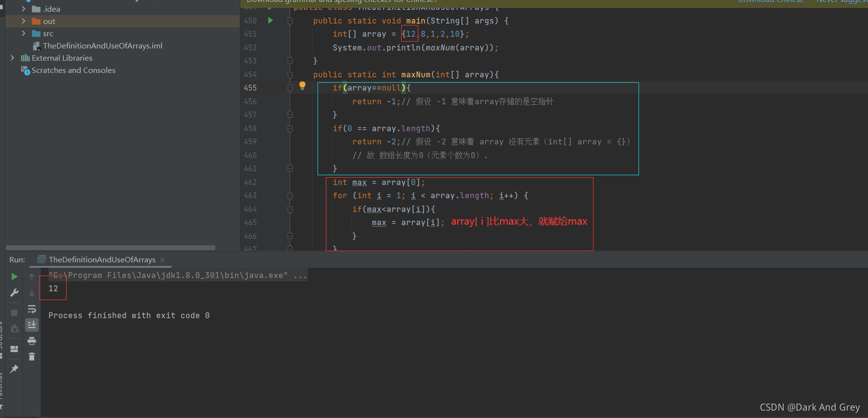This screenshot has width=868, height=418.
Task: Click the project panel horizontal scrollbar
Action: tap(111, 247)
